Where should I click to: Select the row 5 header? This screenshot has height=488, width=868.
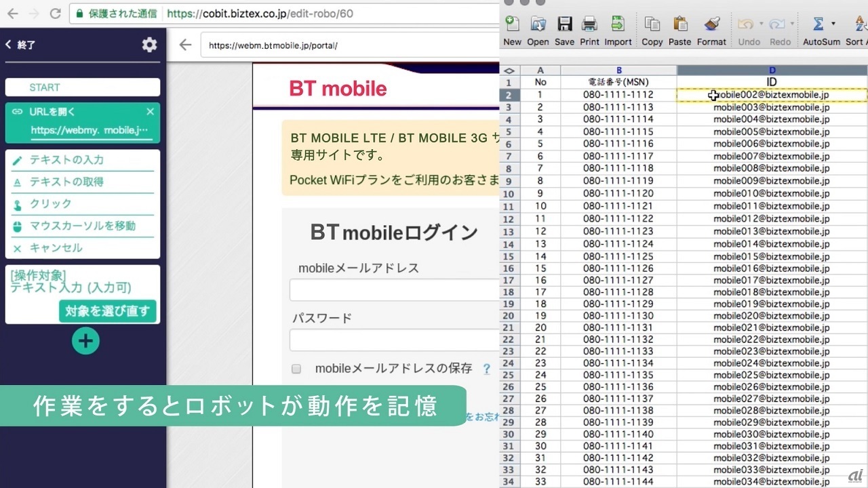click(x=509, y=132)
